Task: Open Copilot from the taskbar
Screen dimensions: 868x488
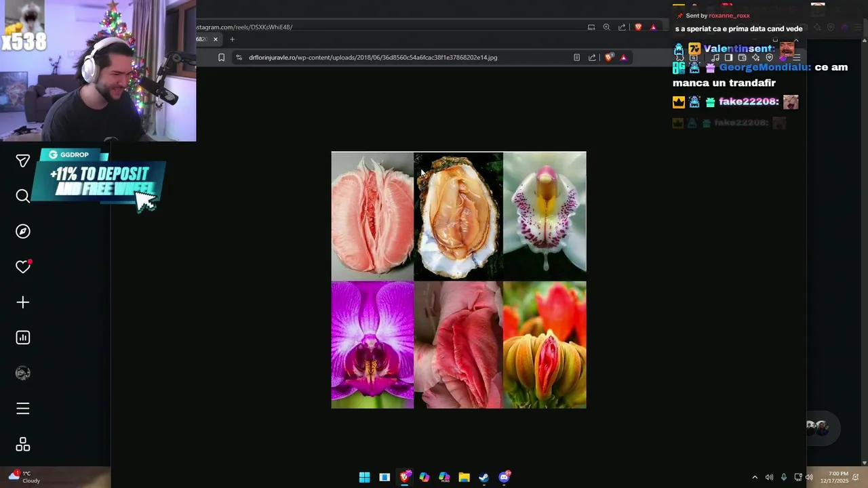Action: pos(425,477)
